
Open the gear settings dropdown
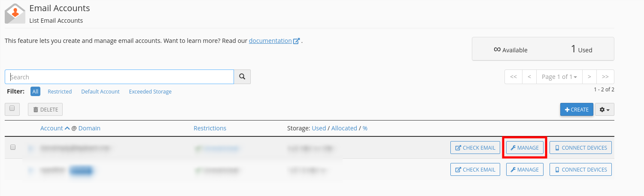coord(605,109)
